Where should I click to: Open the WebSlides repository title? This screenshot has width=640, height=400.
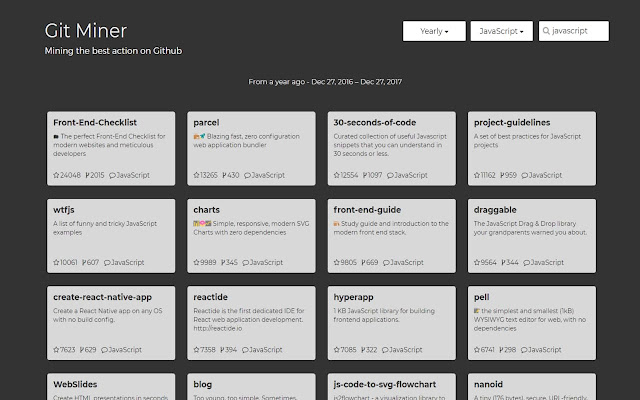(75, 384)
